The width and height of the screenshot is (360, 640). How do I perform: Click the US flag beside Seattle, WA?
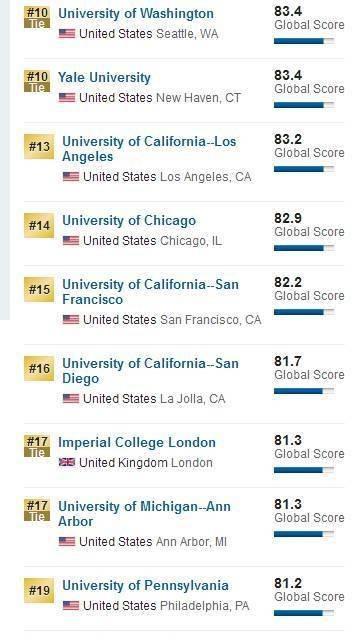click(x=67, y=33)
